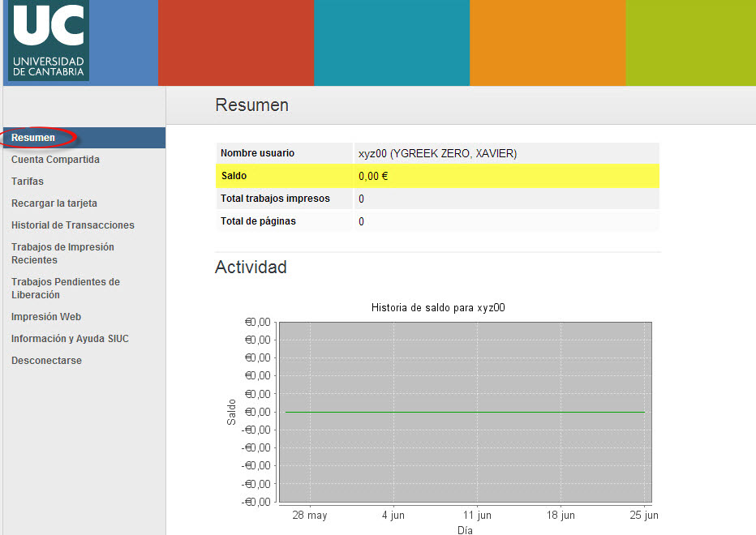Go to the Tarifas page
This screenshot has width=756, height=535.
pyautogui.click(x=28, y=182)
